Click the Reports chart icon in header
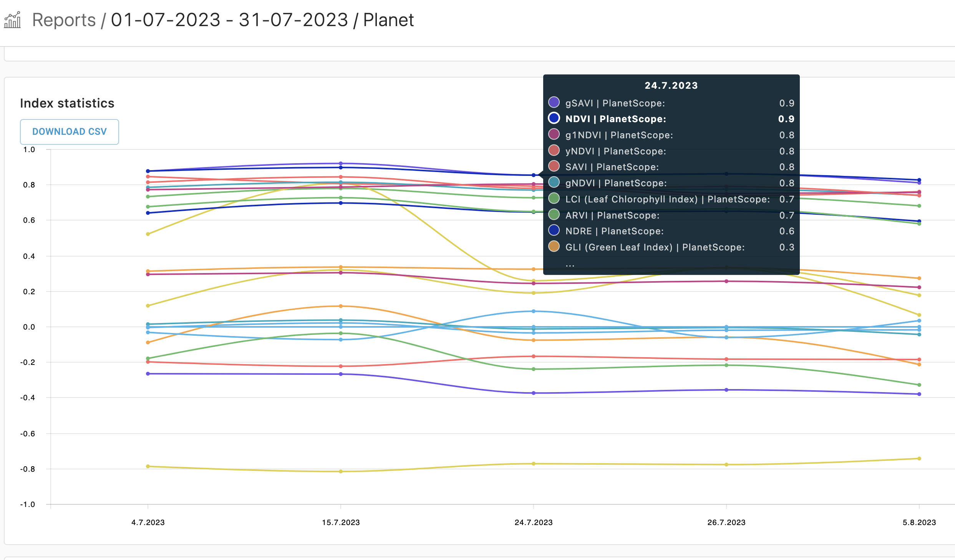The image size is (955, 560). pyautogui.click(x=12, y=20)
